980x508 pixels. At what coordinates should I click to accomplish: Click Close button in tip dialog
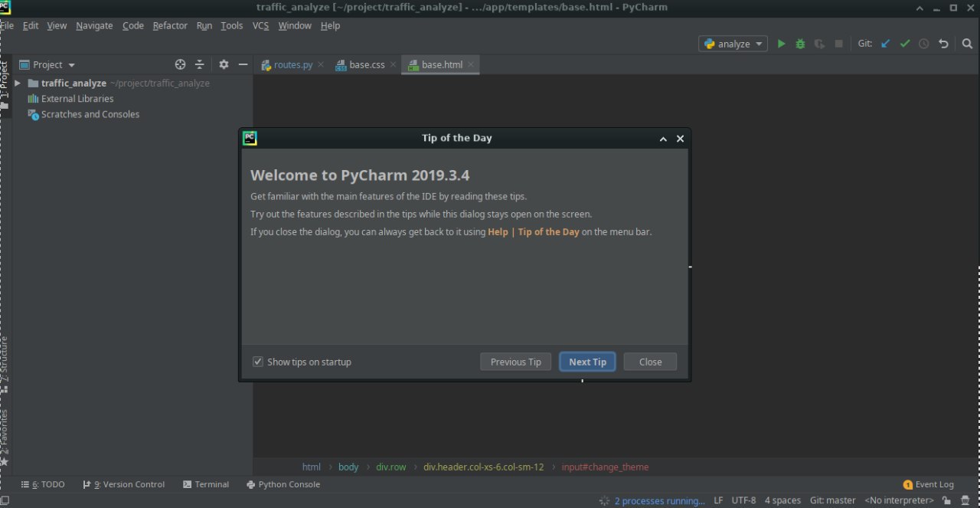pos(650,362)
